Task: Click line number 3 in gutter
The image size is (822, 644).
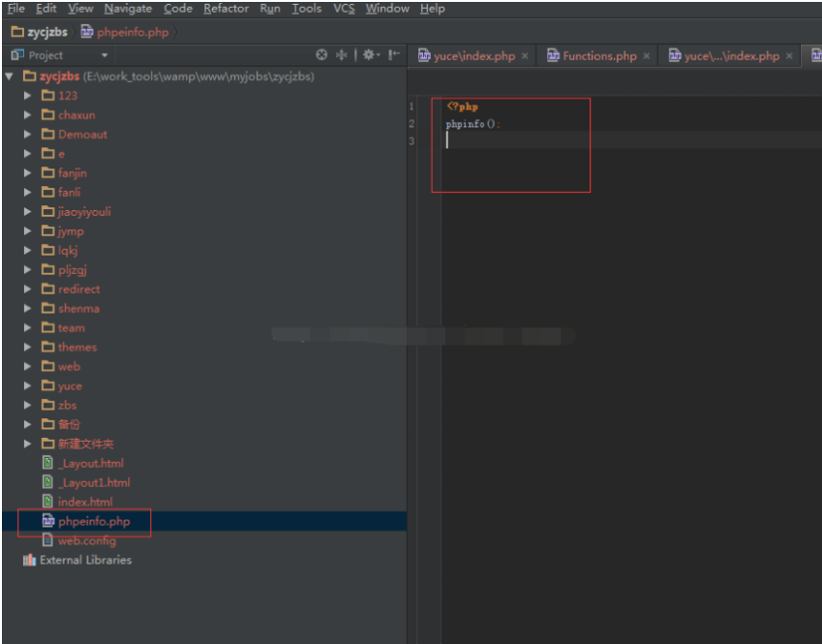Action: tap(411, 141)
